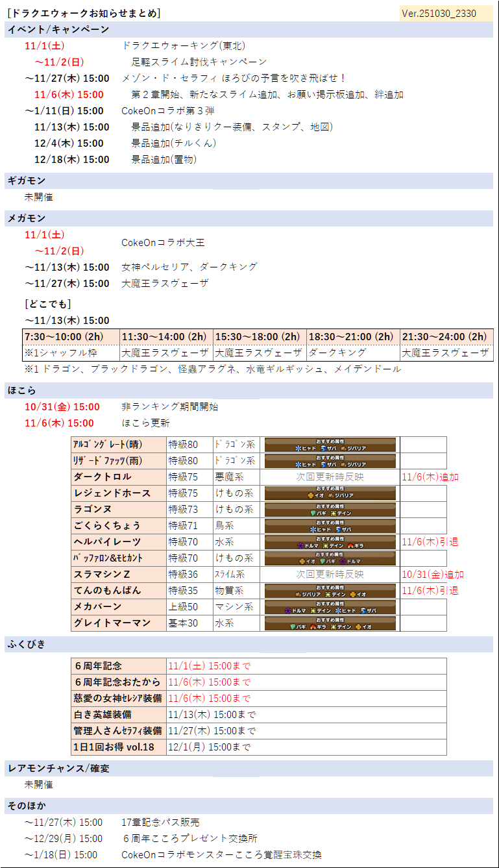Click the recommended attribute banner for グレイトマーマン

click(330, 623)
